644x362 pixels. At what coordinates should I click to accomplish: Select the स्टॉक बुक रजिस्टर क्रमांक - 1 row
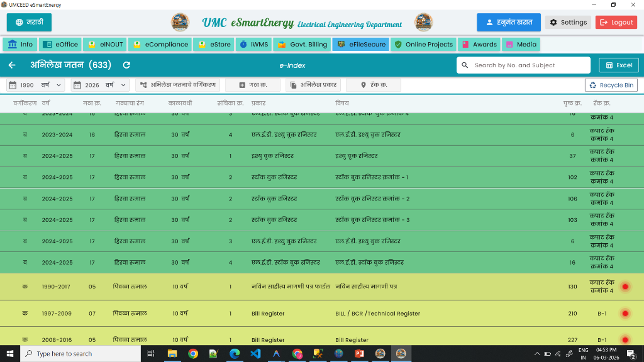[322, 177]
